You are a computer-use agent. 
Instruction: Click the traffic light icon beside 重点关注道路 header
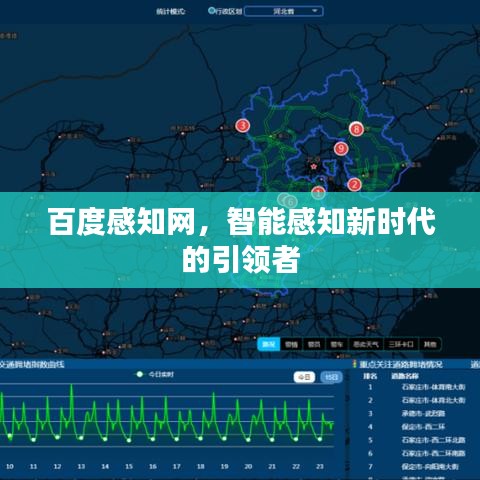click(x=355, y=364)
